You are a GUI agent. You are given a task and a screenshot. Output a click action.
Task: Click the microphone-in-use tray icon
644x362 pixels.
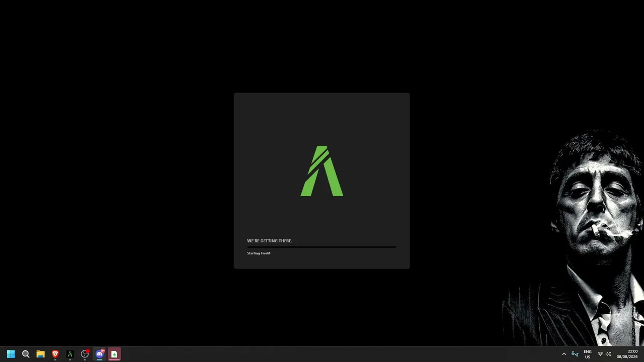click(x=573, y=353)
